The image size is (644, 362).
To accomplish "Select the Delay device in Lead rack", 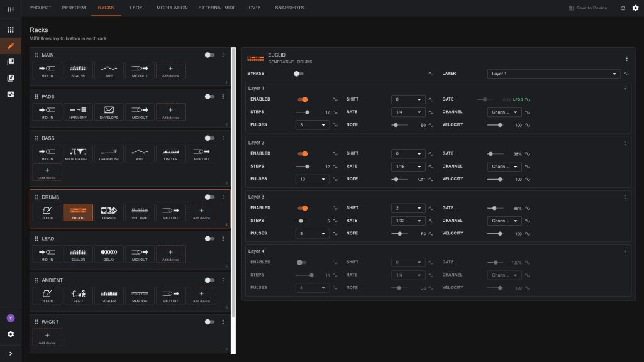I will pyautogui.click(x=109, y=254).
